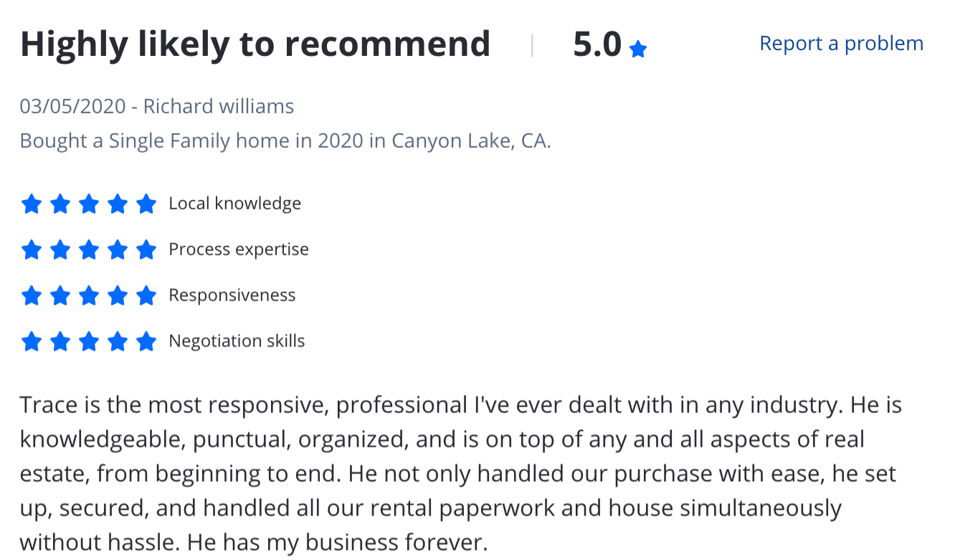This screenshot has width=955, height=560.
Task: Click reviewer name Richard williams
Action: point(219,106)
